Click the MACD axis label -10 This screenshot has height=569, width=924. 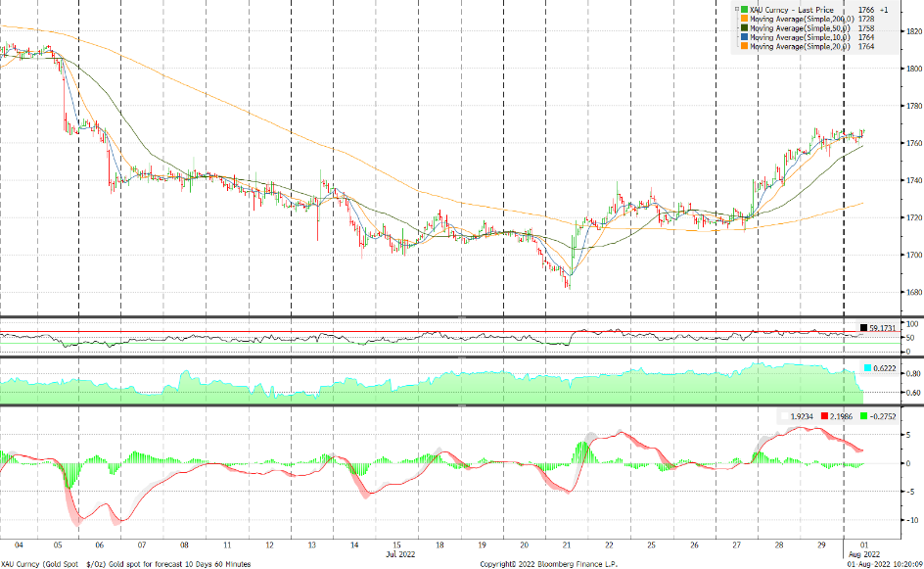tap(912, 520)
